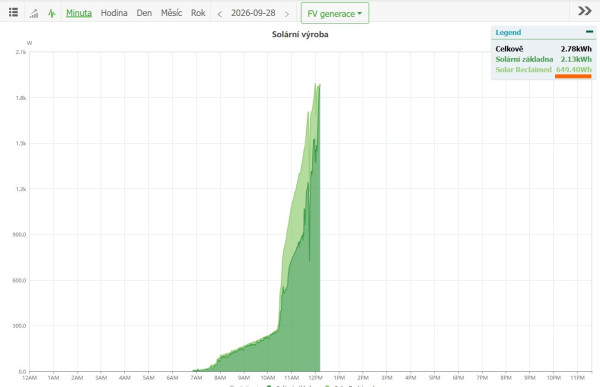
Task: Click the 12PM x-axis label
Action: pos(315,378)
